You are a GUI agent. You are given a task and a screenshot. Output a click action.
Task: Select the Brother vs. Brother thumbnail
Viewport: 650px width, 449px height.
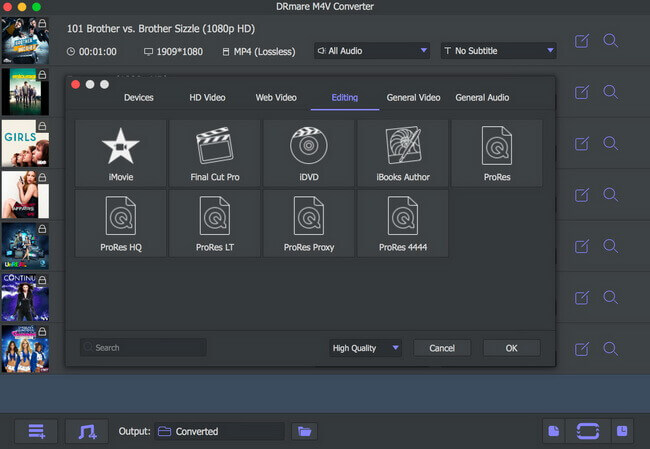coord(25,40)
